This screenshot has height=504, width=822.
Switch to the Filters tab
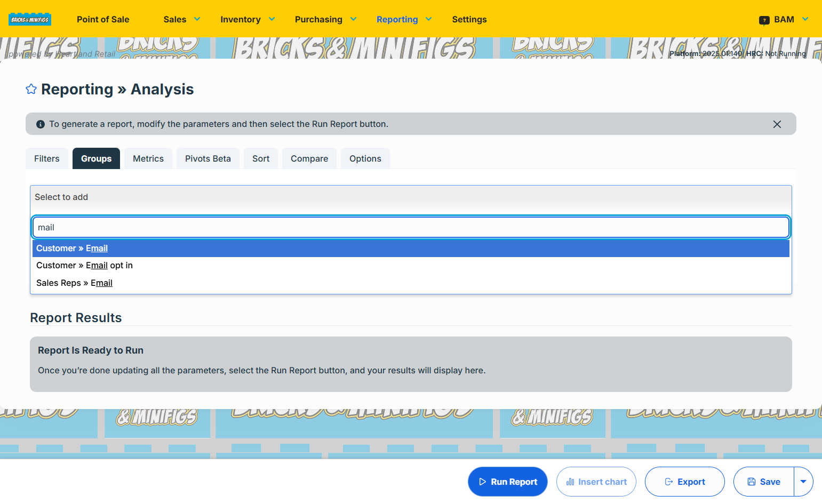coord(47,158)
